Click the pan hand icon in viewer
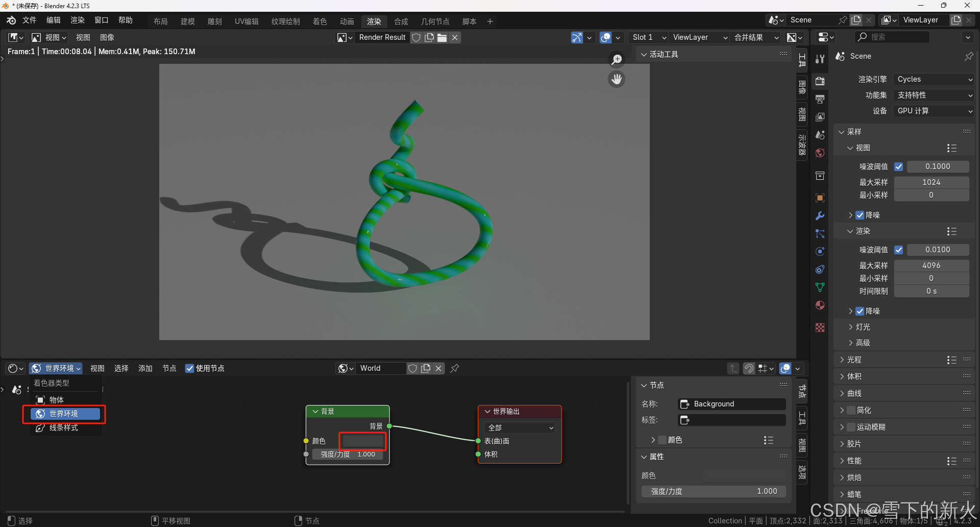 coord(617,79)
